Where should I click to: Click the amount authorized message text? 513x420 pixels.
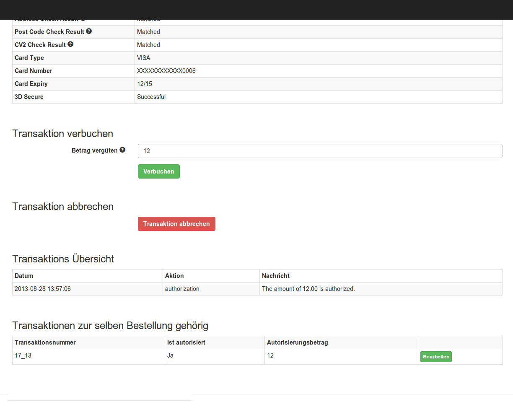click(308, 289)
